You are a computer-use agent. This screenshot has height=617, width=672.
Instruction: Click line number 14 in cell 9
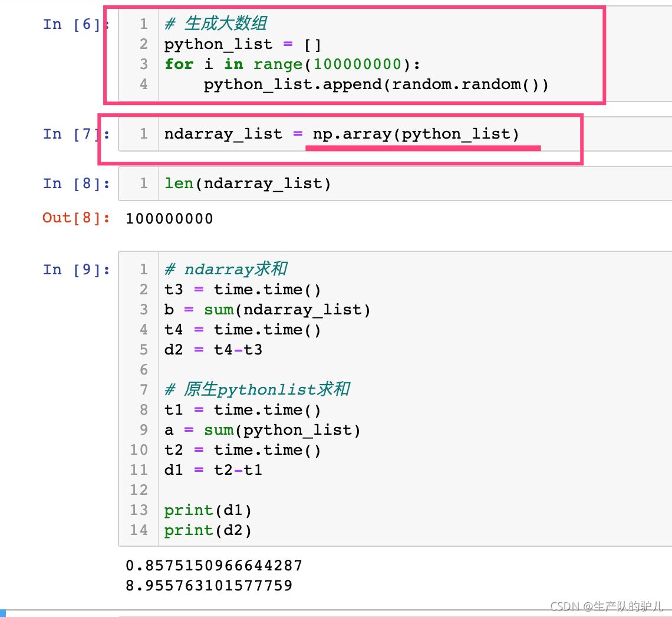tap(139, 530)
